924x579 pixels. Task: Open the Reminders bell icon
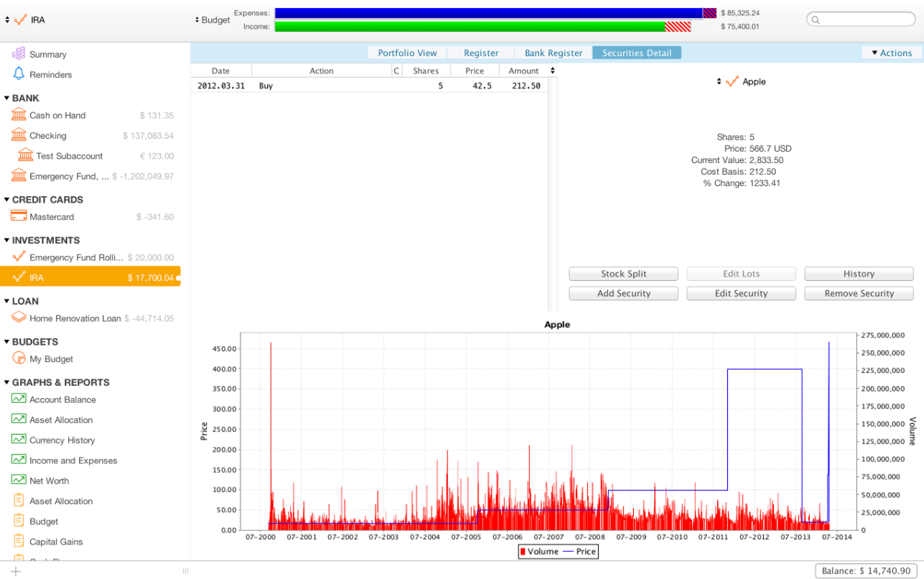click(19, 74)
